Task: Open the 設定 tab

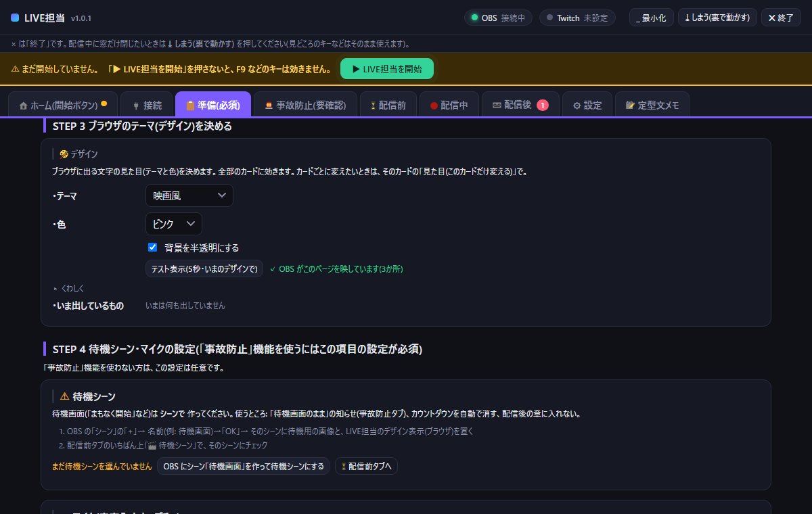Action: pyautogui.click(x=587, y=105)
